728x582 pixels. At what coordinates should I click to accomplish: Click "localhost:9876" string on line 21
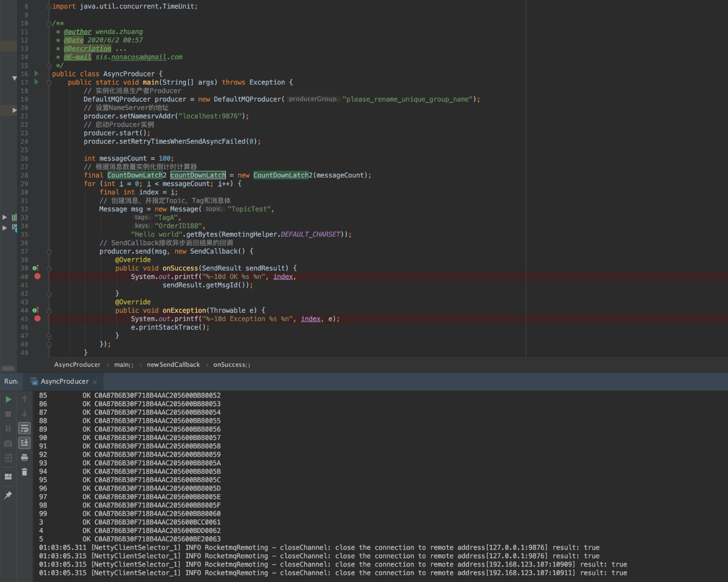point(210,116)
